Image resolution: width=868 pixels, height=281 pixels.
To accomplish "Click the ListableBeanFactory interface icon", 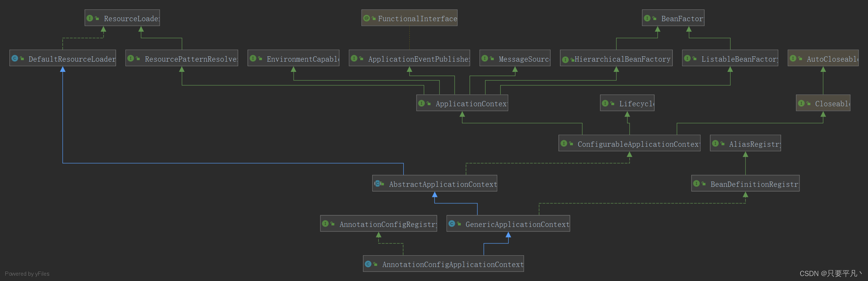I will [x=687, y=58].
